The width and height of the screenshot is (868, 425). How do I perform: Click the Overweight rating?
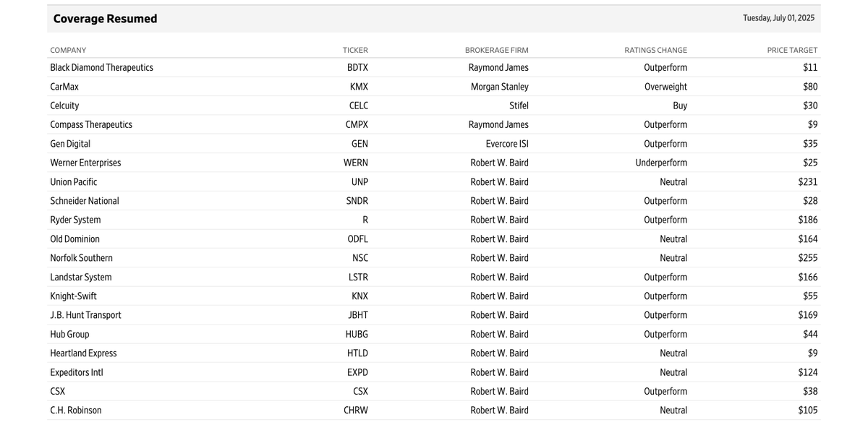point(666,87)
